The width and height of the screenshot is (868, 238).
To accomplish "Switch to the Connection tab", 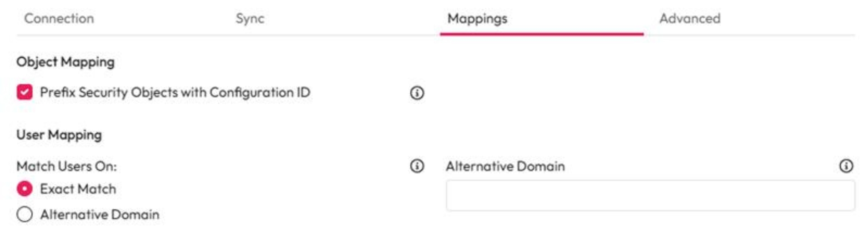I will pos(59,19).
